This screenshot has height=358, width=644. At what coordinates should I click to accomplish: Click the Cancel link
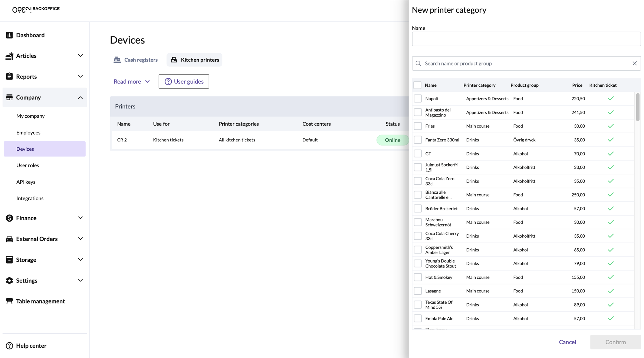[x=567, y=342]
